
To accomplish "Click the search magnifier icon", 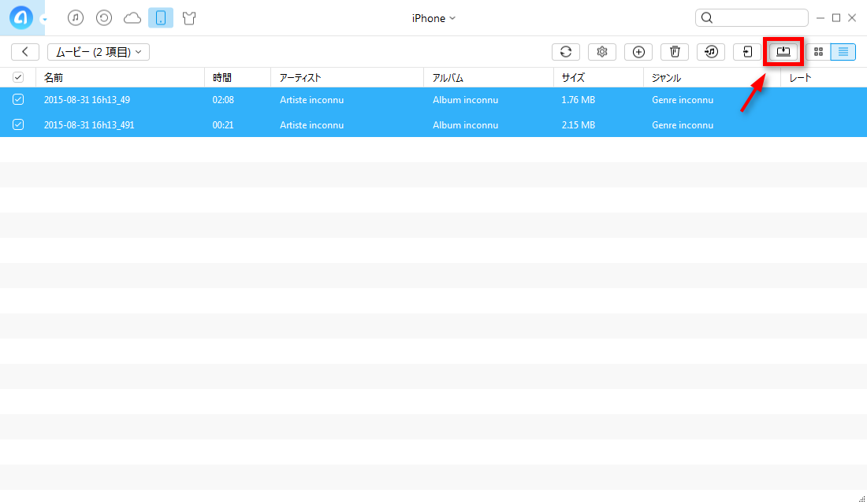I will (707, 17).
